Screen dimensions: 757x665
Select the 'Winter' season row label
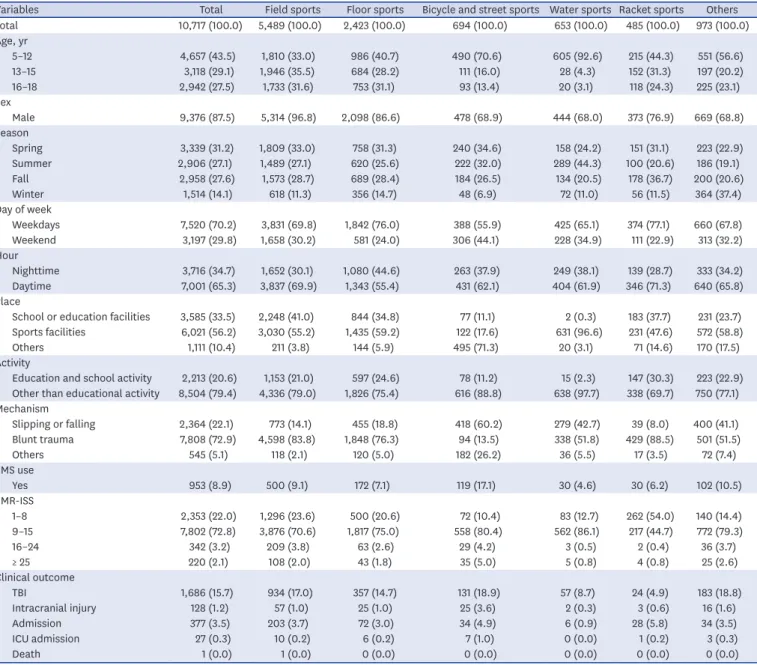[x=28, y=194]
